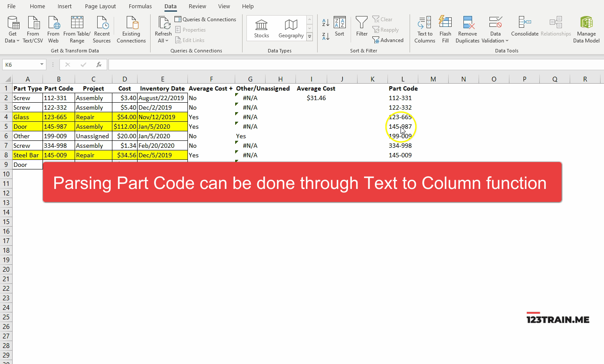Select row 20 header

point(6,269)
